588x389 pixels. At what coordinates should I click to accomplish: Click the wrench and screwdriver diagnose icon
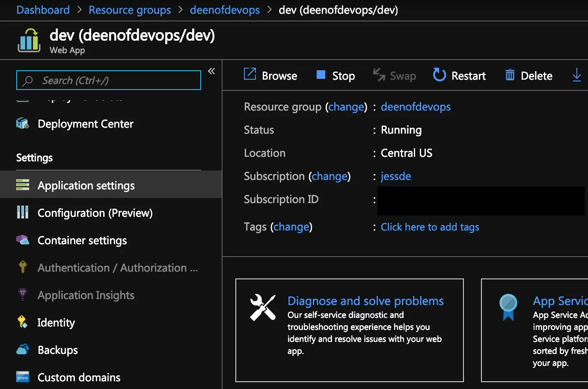point(263,307)
